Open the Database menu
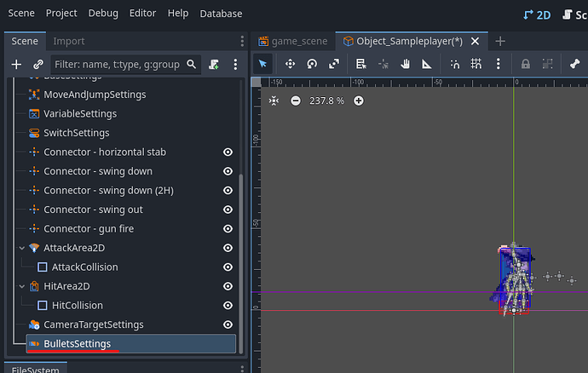Image resolution: width=588 pixels, height=373 pixels. (221, 14)
